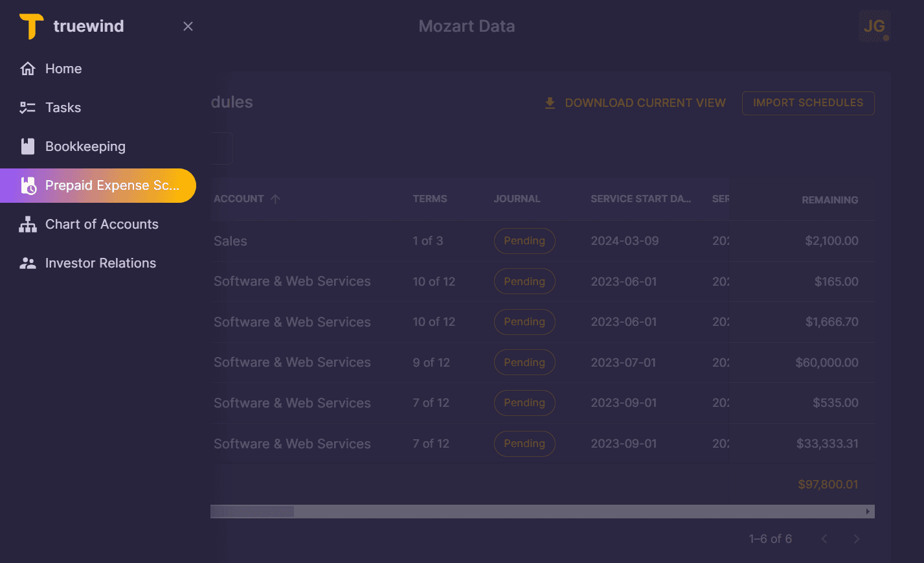Click the Truewind logo icon
924x563 pixels.
point(30,26)
